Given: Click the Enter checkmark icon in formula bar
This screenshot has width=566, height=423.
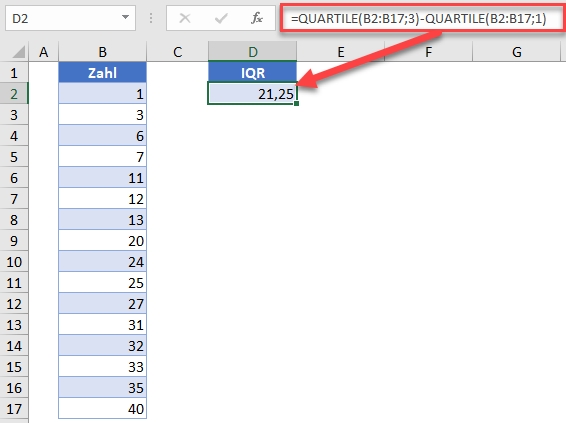Looking at the screenshot, I should (221, 18).
